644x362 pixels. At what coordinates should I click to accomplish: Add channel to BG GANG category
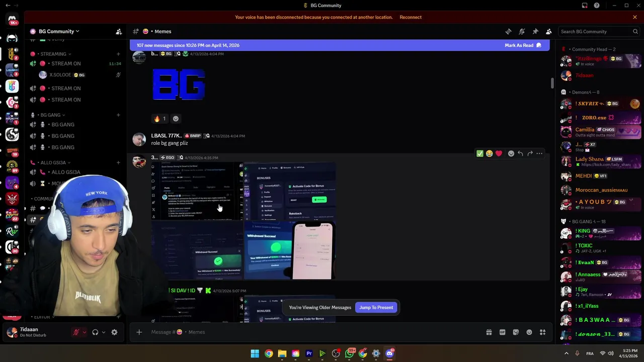pos(118,115)
